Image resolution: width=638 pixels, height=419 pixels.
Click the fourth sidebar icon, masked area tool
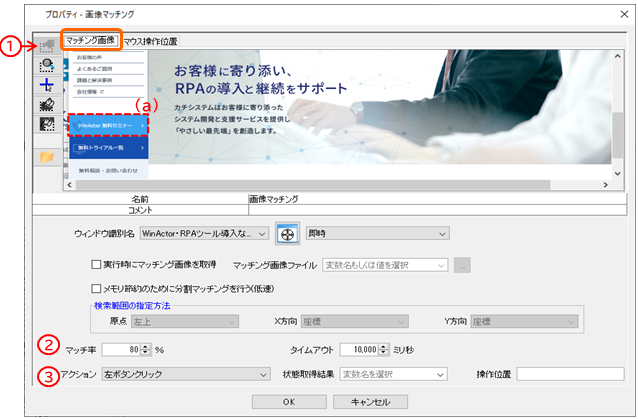pyautogui.click(x=47, y=105)
